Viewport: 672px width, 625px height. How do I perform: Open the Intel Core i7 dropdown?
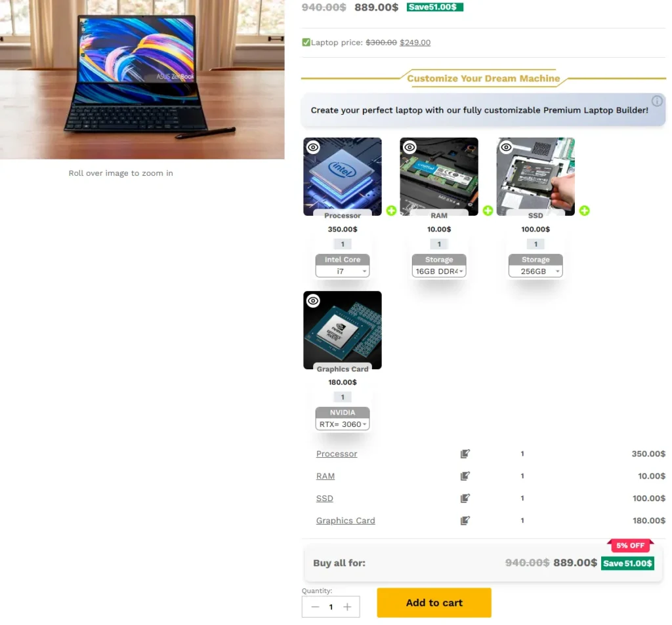(343, 271)
